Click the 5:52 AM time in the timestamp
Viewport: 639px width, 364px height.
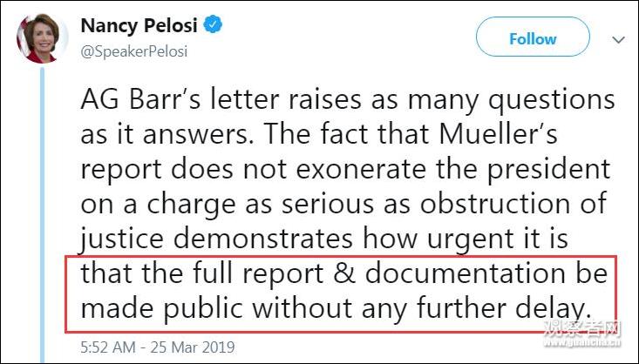click(107, 347)
